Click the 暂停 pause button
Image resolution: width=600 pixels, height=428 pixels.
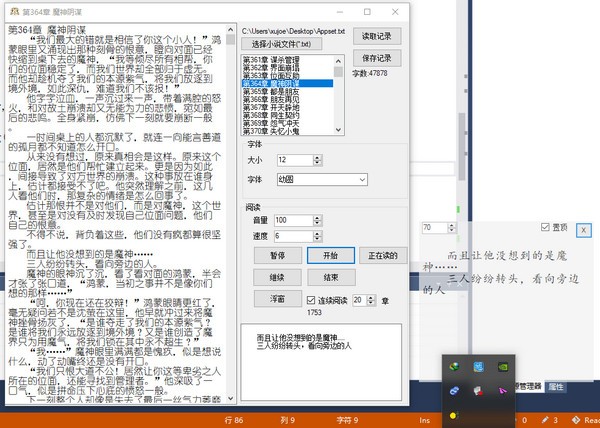[277, 255]
